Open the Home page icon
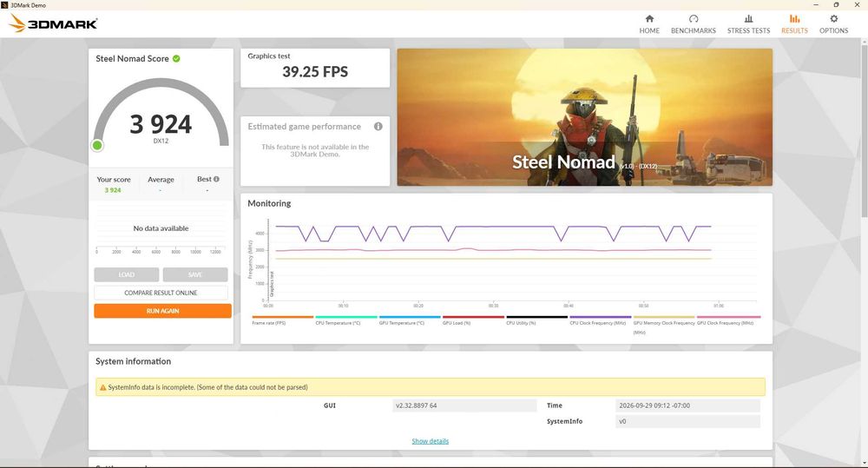 649,19
